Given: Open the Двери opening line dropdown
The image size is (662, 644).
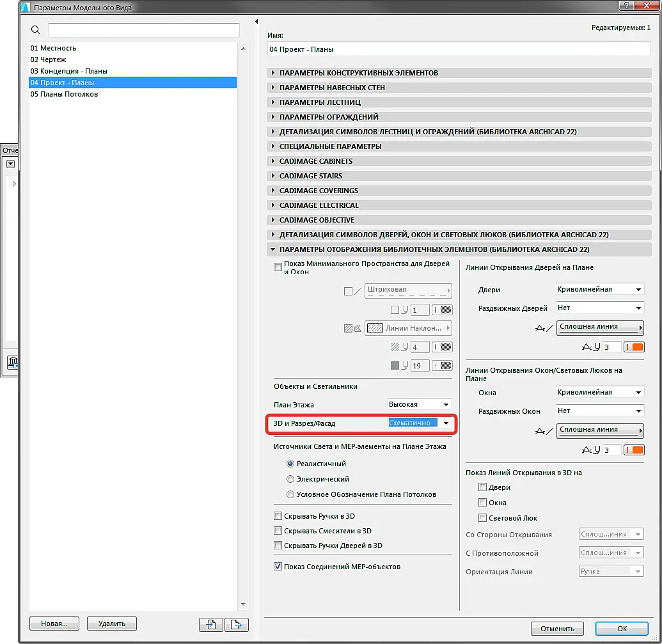Looking at the screenshot, I should [x=600, y=289].
